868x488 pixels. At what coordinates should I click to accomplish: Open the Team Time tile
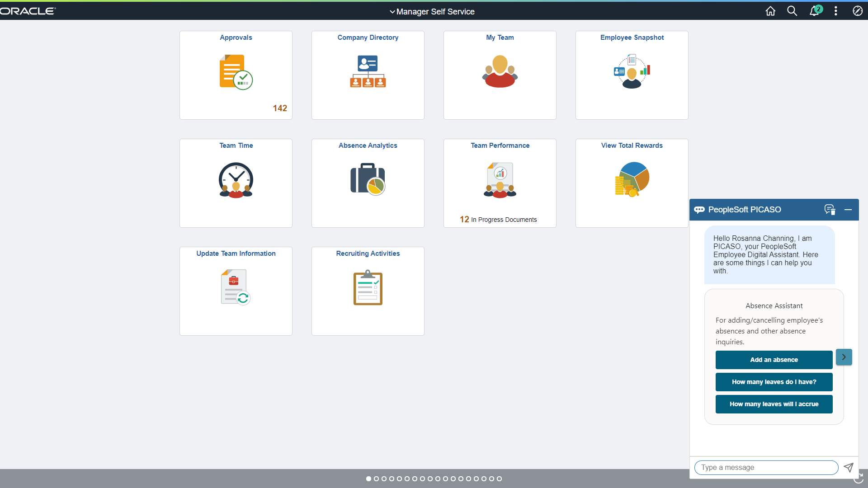coord(236,183)
